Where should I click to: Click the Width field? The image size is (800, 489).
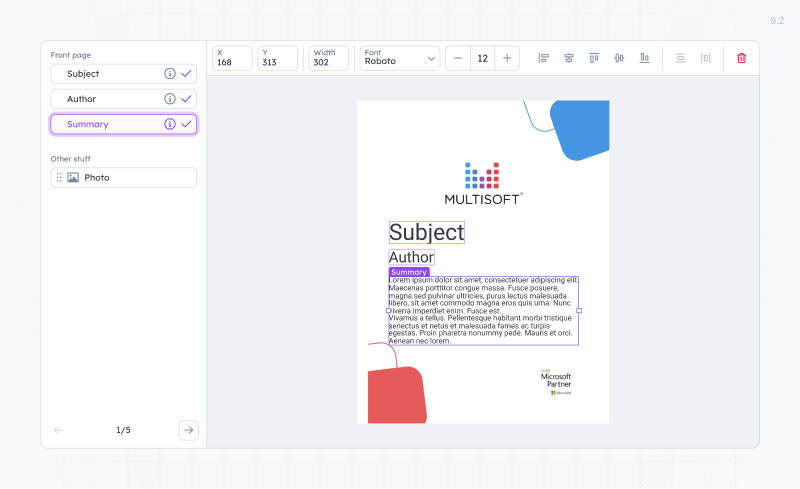pyautogui.click(x=328, y=58)
